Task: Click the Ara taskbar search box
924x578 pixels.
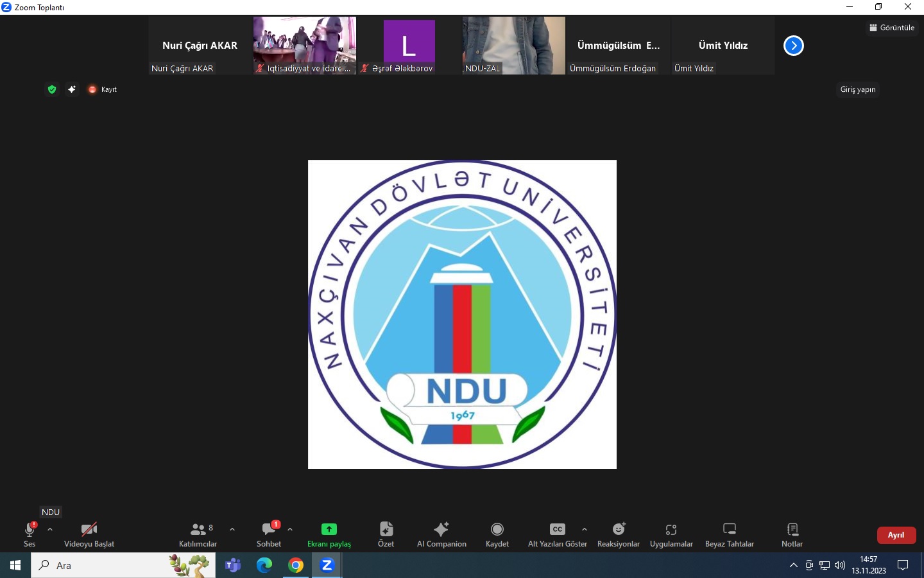Action: pos(123,565)
